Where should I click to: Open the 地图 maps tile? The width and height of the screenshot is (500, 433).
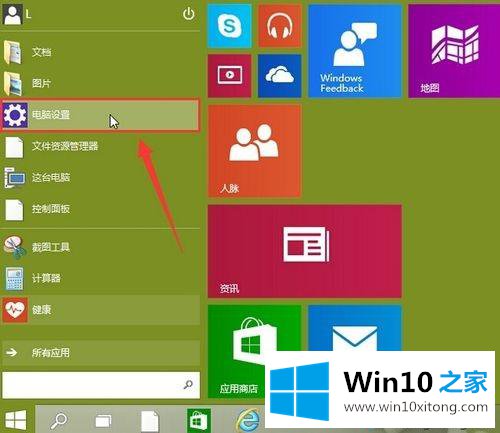(x=454, y=51)
